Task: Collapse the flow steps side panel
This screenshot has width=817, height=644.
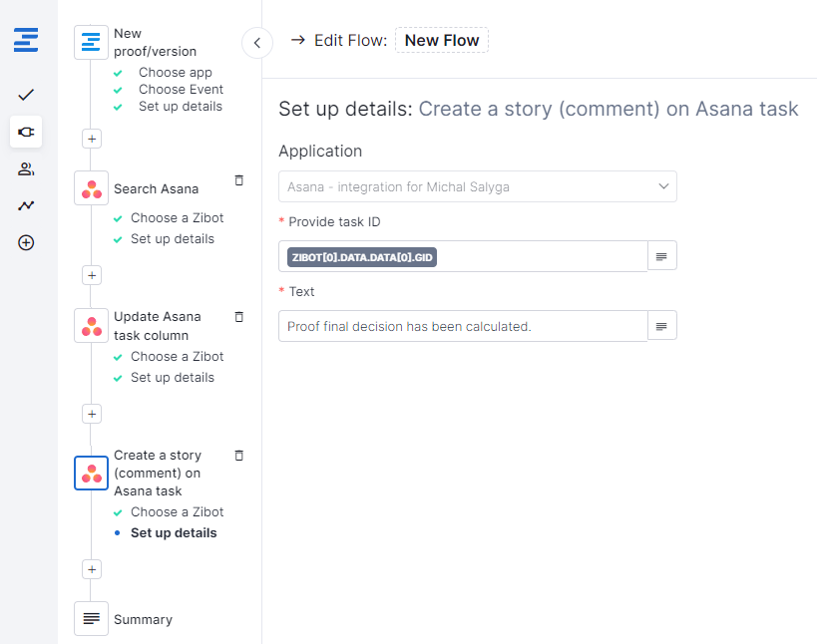Action: [256, 43]
